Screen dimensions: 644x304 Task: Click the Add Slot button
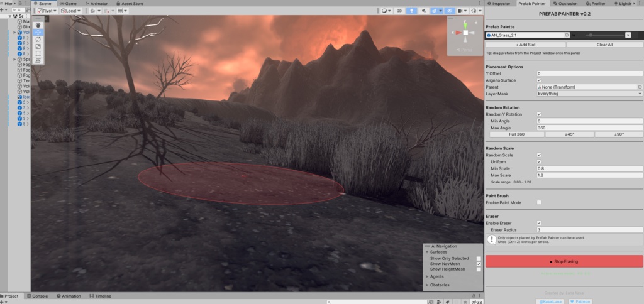point(525,45)
